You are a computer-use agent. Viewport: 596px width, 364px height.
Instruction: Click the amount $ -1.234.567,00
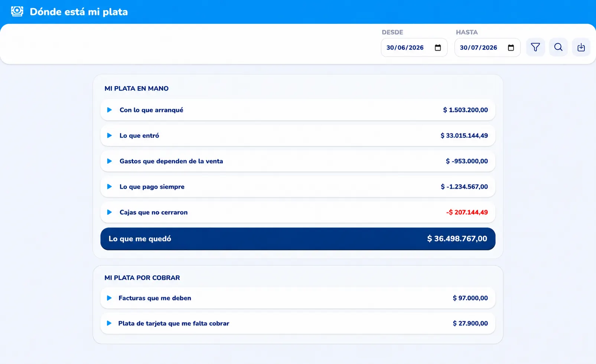464,187
